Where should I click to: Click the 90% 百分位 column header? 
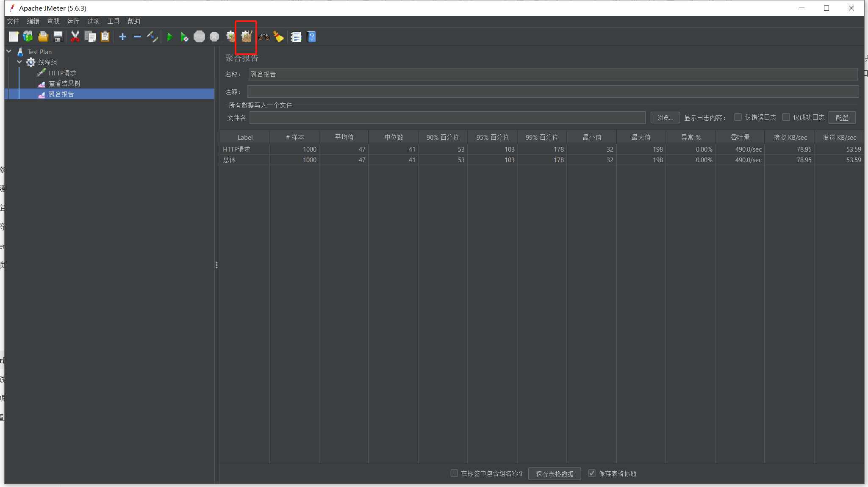tap(443, 137)
